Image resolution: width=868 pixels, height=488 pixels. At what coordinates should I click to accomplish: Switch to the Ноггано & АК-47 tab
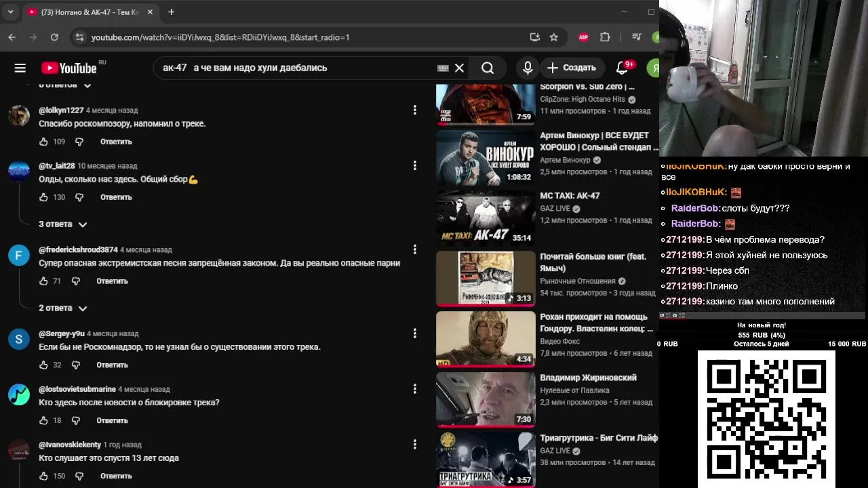[91, 12]
